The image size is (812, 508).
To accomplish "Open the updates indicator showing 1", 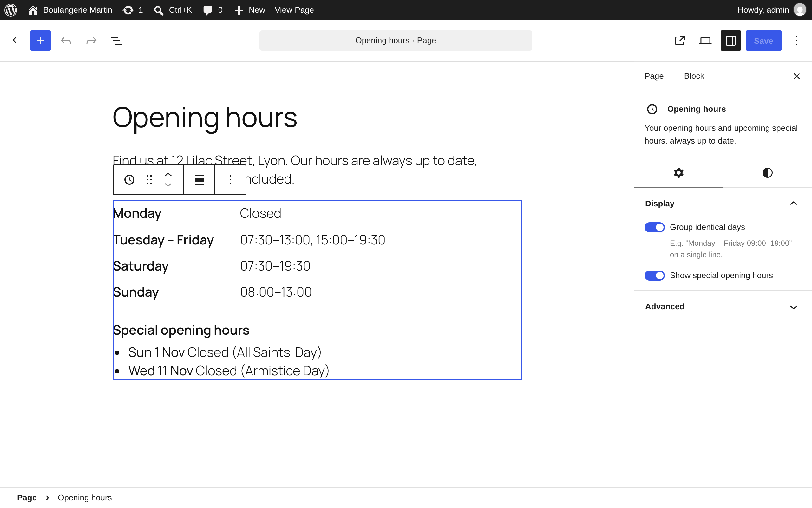I will [133, 10].
